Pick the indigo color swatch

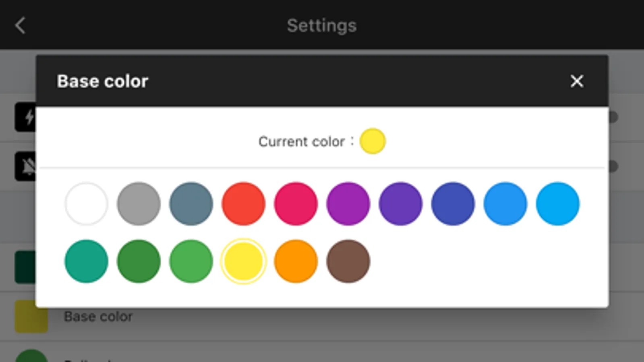click(453, 204)
